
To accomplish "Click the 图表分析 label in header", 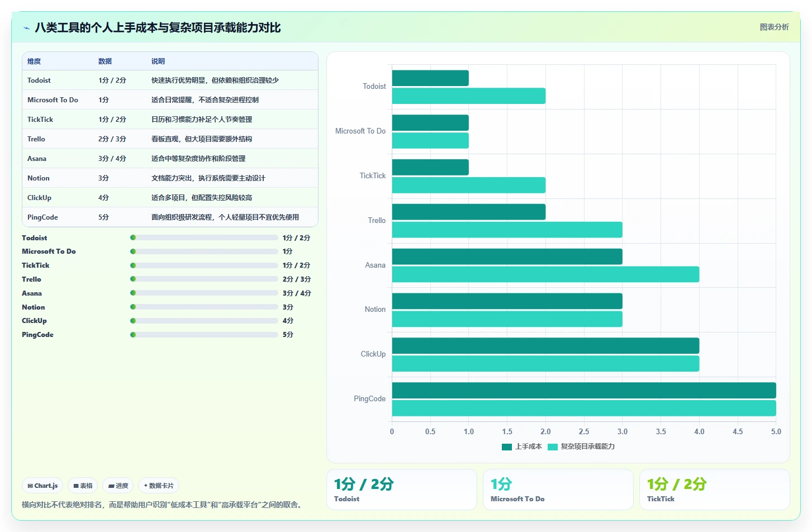I will (x=774, y=27).
